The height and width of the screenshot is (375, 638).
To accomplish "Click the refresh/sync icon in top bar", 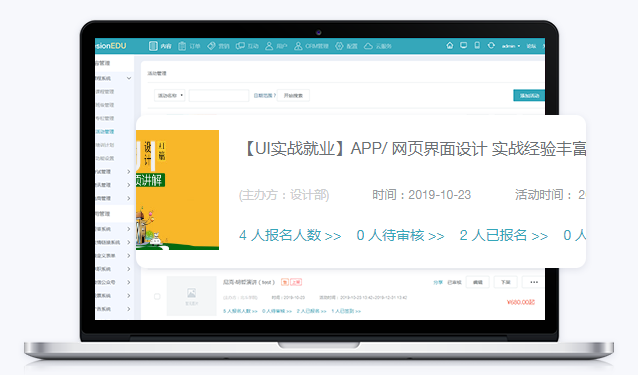I will pos(491,45).
